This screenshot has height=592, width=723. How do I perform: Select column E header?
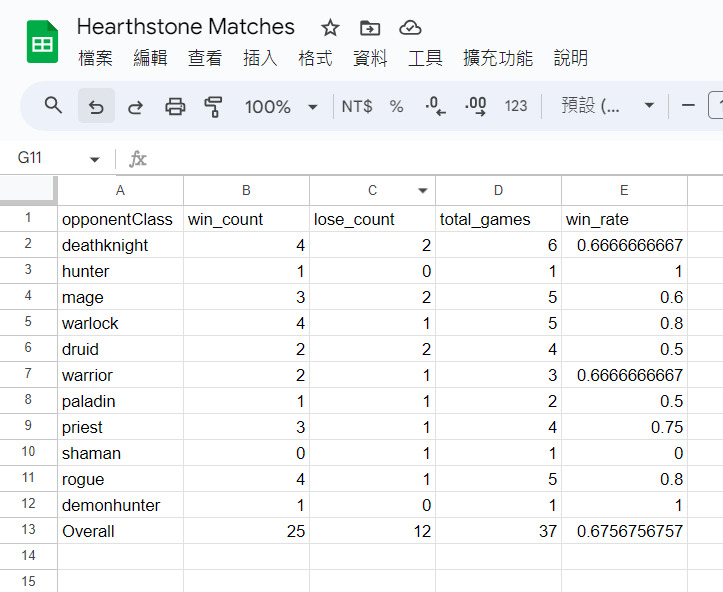click(x=624, y=190)
